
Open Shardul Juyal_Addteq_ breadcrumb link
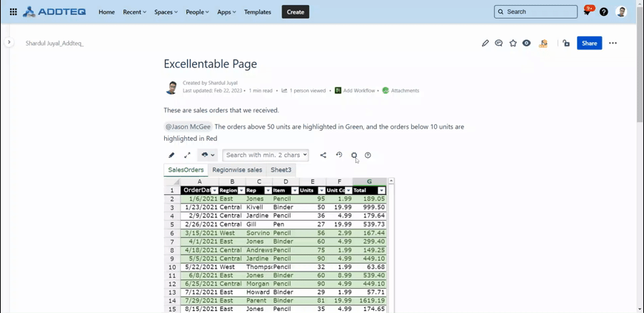click(x=55, y=43)
